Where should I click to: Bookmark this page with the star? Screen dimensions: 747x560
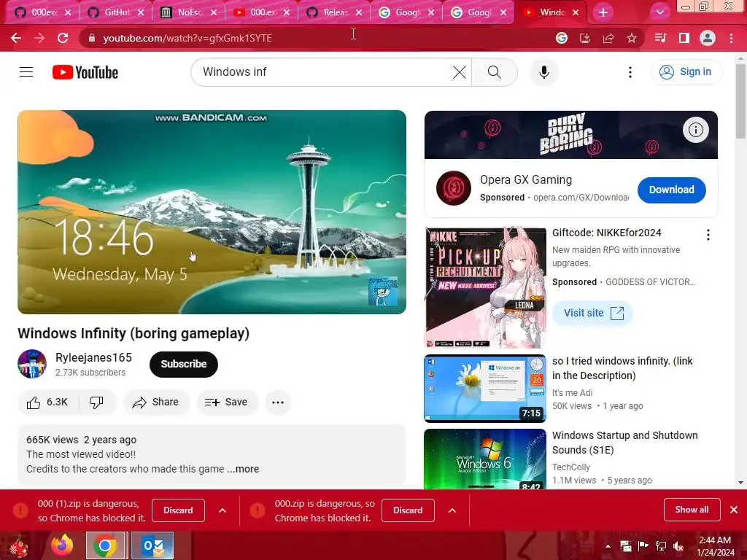click(631, 38)
